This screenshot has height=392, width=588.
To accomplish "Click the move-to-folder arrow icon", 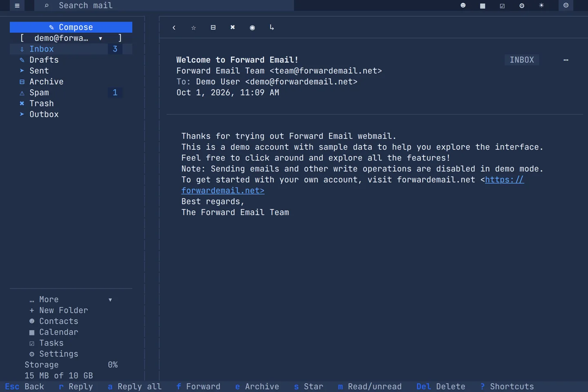I will (272, 27).
